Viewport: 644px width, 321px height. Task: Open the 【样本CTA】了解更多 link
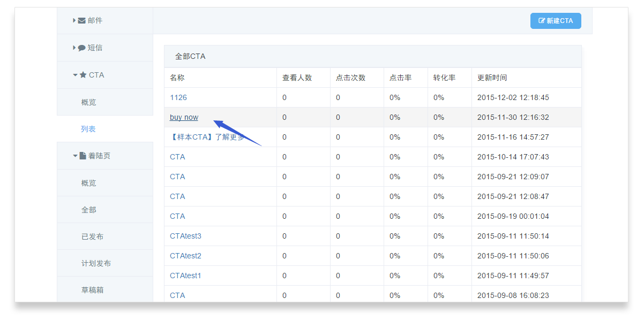pyautogui.click(x=206, y=137)
